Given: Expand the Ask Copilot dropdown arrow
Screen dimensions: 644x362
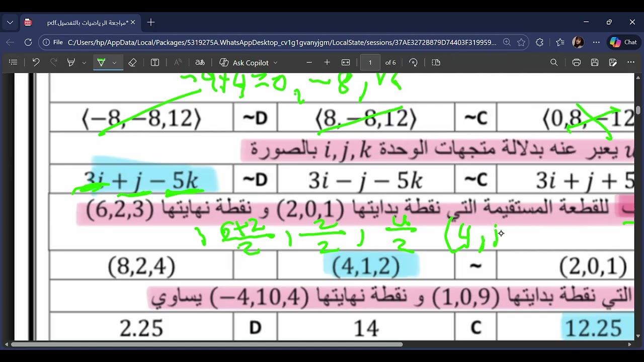Looking at the screenshot, I should coord(275,62).
